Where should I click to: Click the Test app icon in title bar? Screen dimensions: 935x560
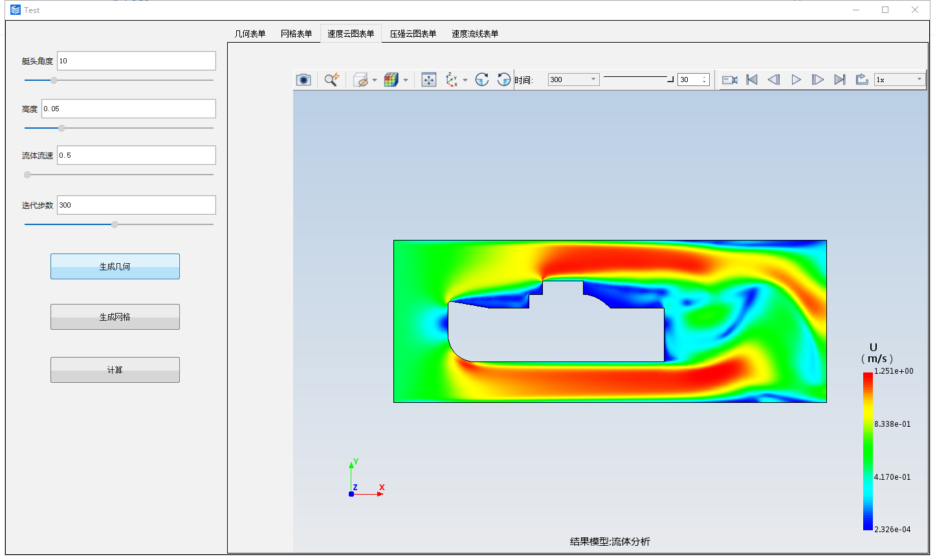pyautogui.click(x=16, y=10)
